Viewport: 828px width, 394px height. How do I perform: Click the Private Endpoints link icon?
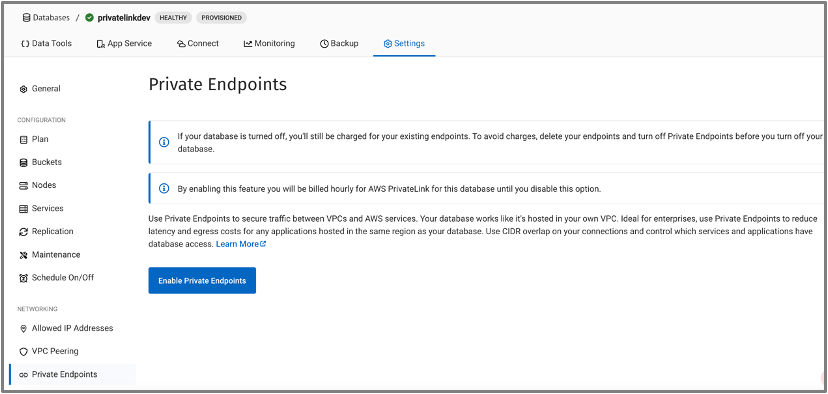[23, 375]
